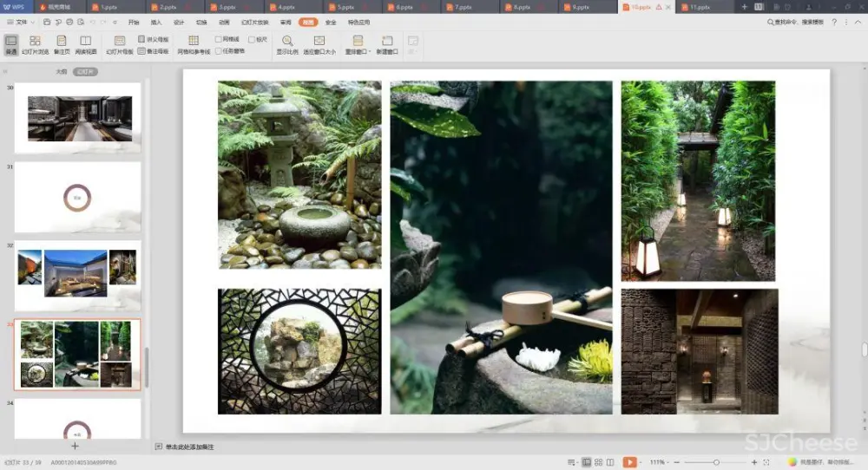Click Handout Master (讲义母版) button
Image resolution: width=868 pixels, height=470 pixels.
click(x=154, y=39)
